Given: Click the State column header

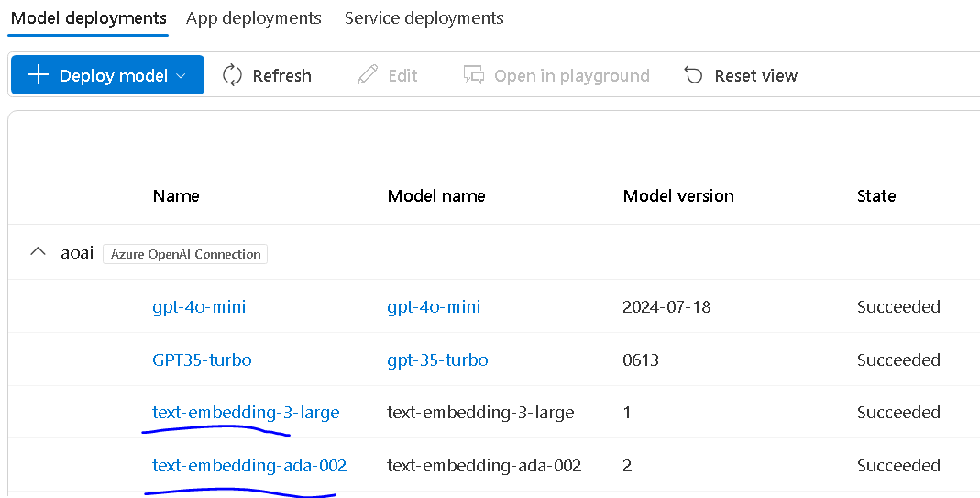Looking at the screenshot, I should tap(876, 196).
